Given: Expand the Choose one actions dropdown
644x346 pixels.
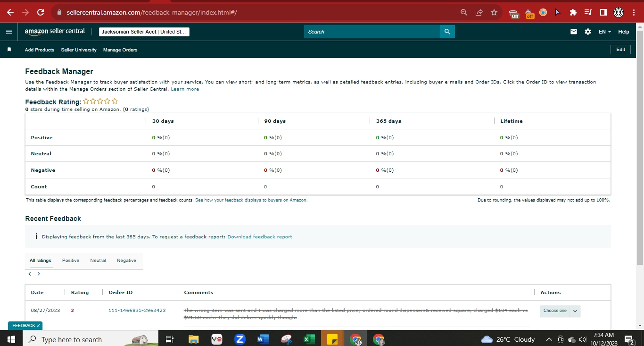Looking at the screenshot, I should pyautogui.click(x=560, y=311).
